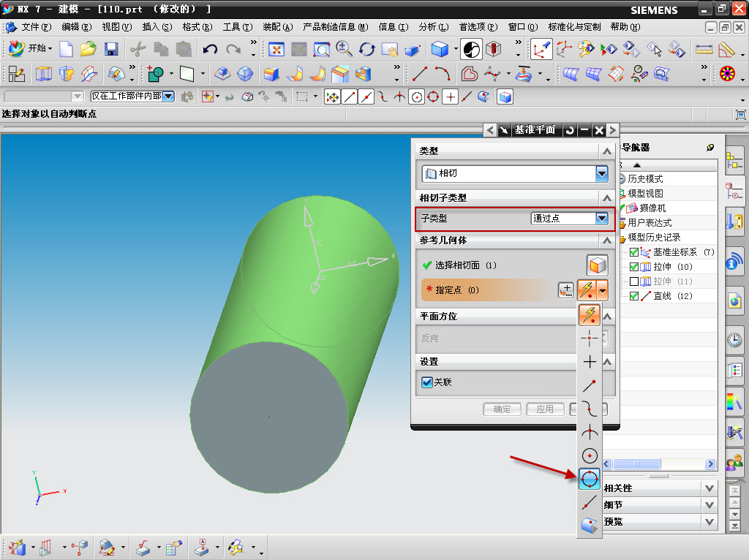
Task: Click the 确定 button
Action: point(502,409)
